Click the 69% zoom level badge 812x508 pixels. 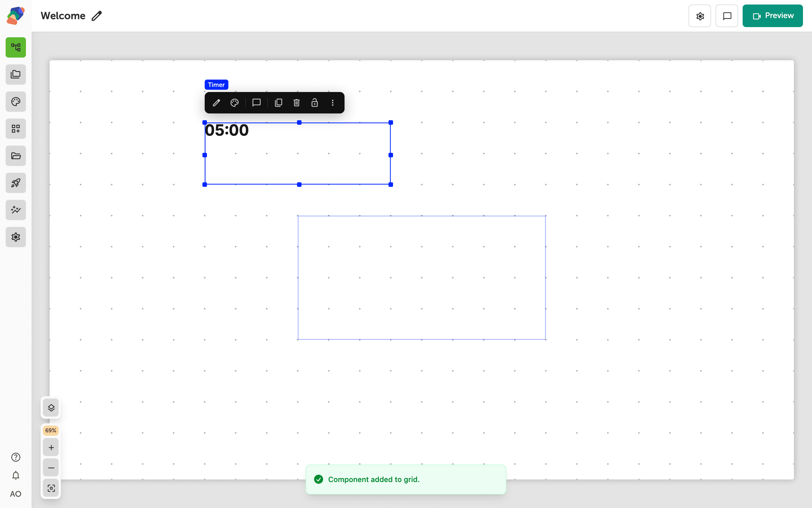[51, 430]
